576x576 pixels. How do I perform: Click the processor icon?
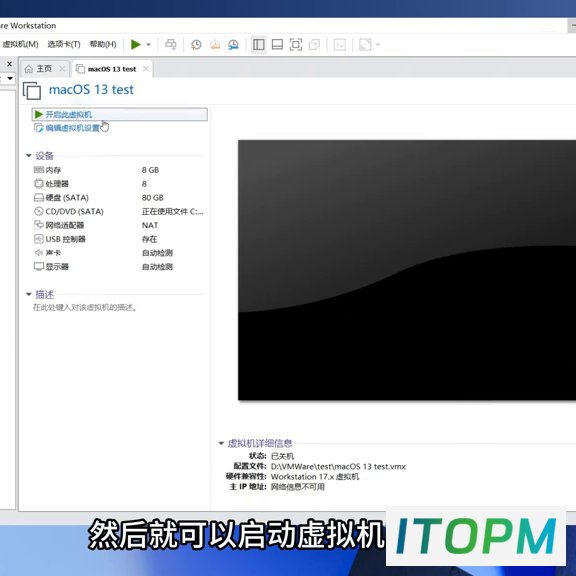39,183
